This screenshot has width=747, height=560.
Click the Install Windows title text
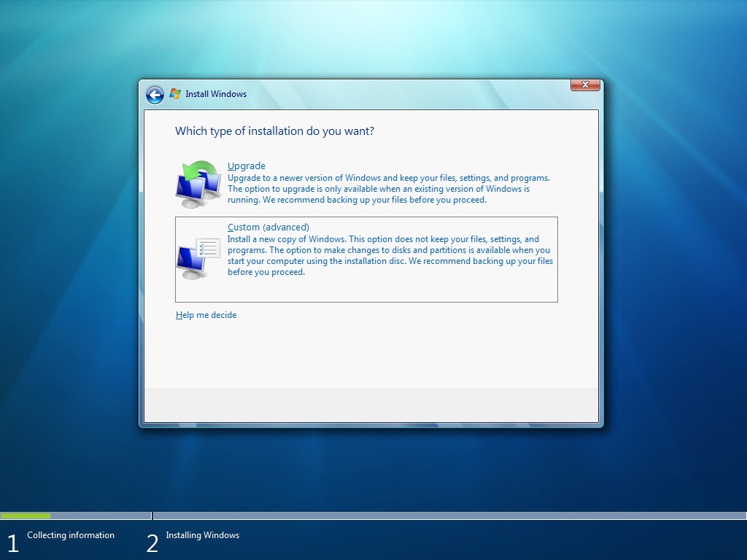(x=216, y=94)
